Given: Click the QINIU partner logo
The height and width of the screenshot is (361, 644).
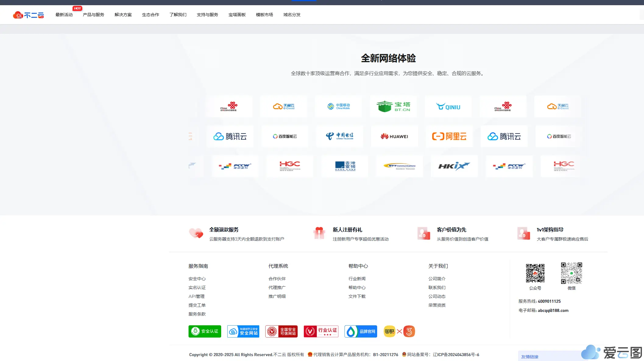Looking at the screenshot, I should pyautogui.click(x=448, y=106).
